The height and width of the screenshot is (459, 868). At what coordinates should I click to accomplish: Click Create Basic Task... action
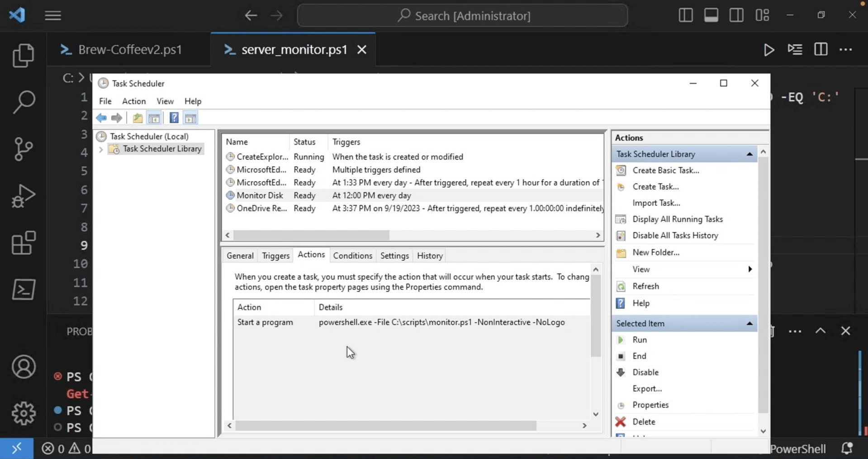point(665,170)
